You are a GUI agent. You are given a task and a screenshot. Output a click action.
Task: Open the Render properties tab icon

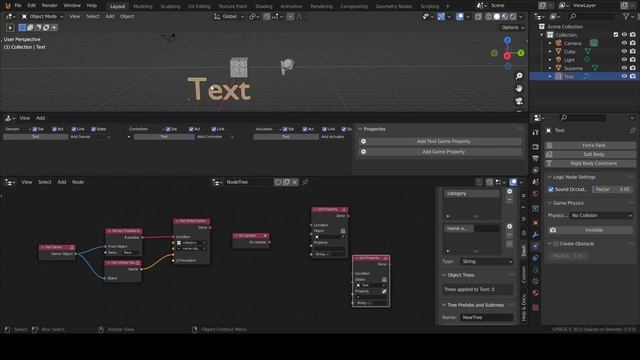point(536,147)
